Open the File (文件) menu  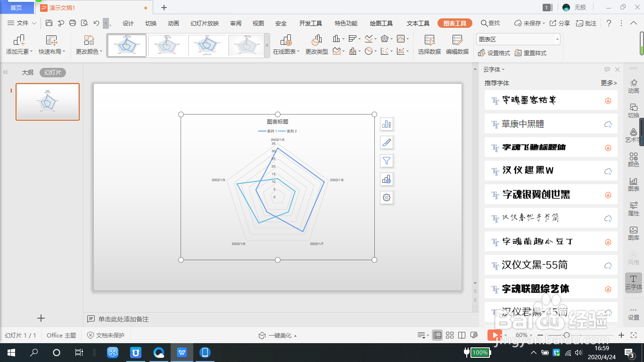(22, 23)
